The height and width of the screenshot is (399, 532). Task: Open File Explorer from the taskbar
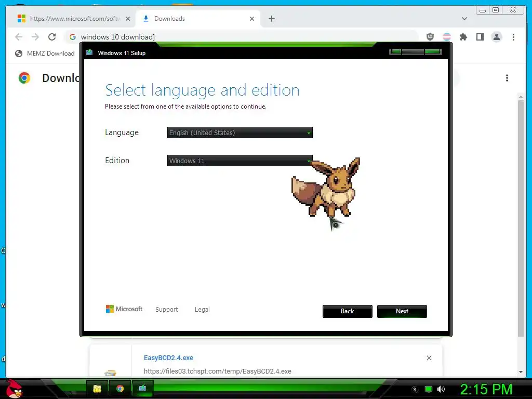click(97, 389)
